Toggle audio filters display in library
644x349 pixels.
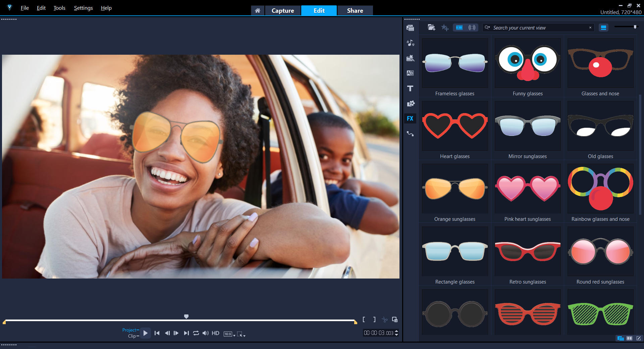click(472, 28)
